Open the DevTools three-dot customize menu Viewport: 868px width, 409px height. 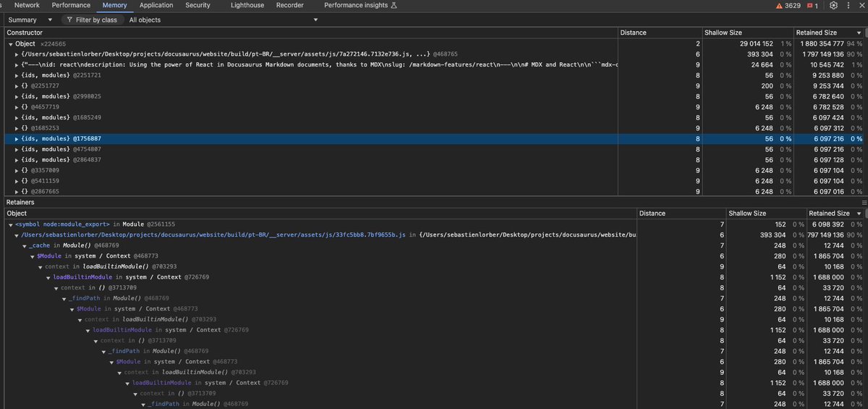click(848, 5)
